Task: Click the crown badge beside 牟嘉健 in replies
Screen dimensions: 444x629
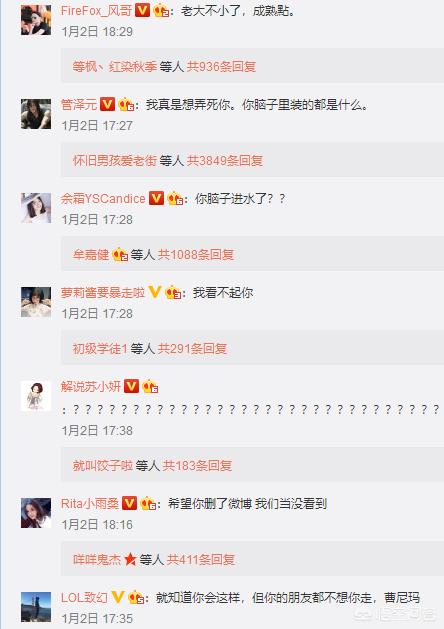Action: click(x=120, y=254)
